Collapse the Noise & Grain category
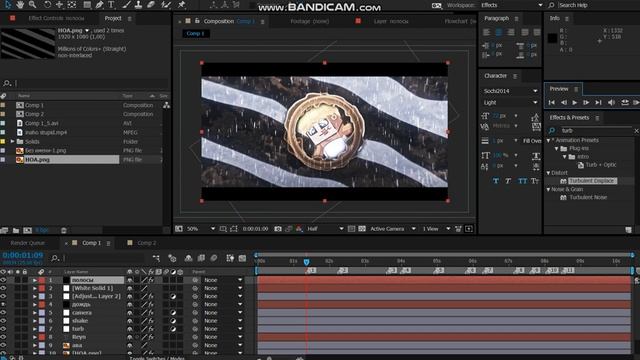The height and width of the screenshot is (360, 640). click(549, 189)
